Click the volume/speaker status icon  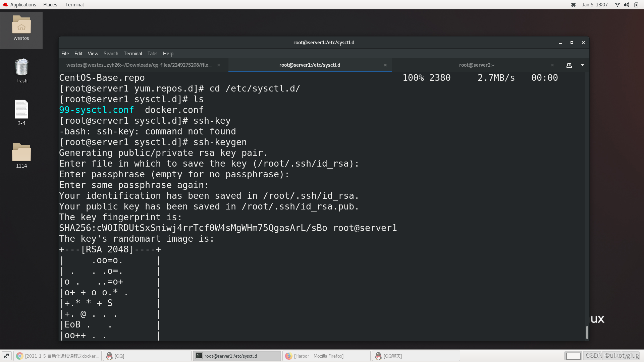[627, 4]
